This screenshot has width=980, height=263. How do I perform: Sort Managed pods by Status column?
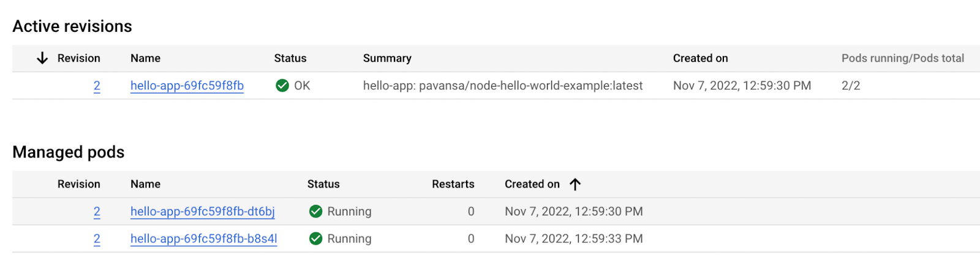(323, 184)
